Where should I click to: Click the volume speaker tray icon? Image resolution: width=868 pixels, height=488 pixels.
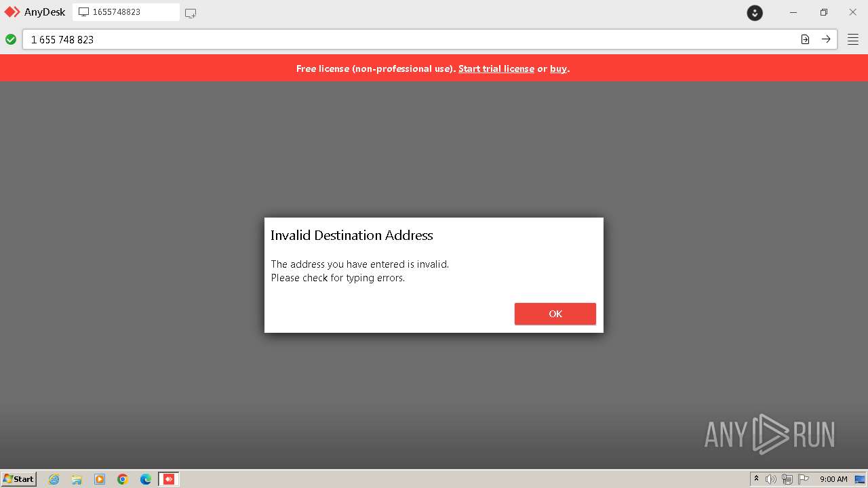pyautogui.click(x=771, y=479)
